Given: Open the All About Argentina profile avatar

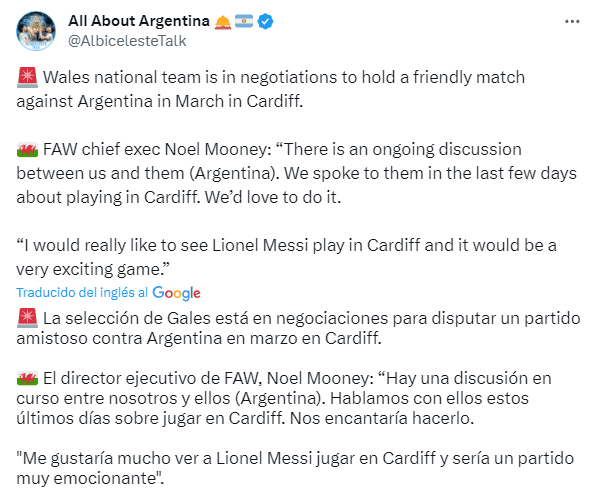Looking at the screenshot, I should point(36,31).
